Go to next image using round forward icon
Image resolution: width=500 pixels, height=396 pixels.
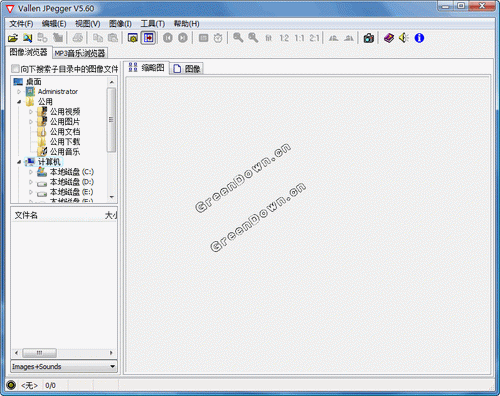(183, 38)
